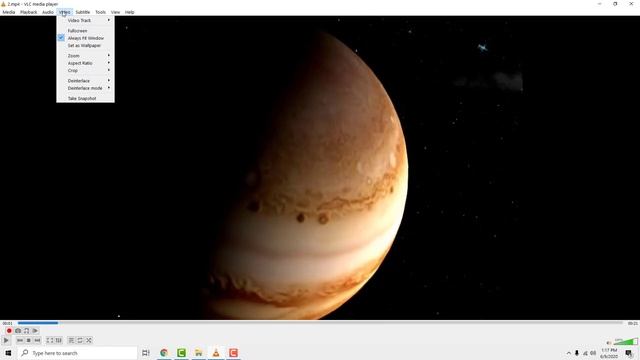Adjust the green volume slider
640x360 pixels.
coord(625,342)
